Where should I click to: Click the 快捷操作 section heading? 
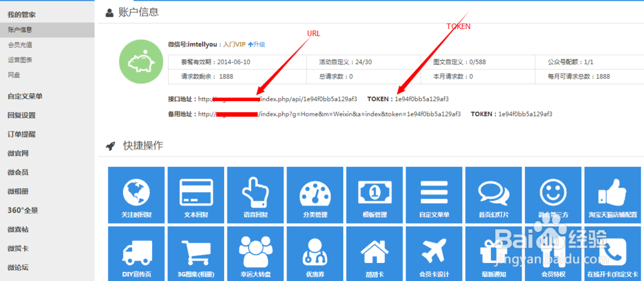pos(143,146)
